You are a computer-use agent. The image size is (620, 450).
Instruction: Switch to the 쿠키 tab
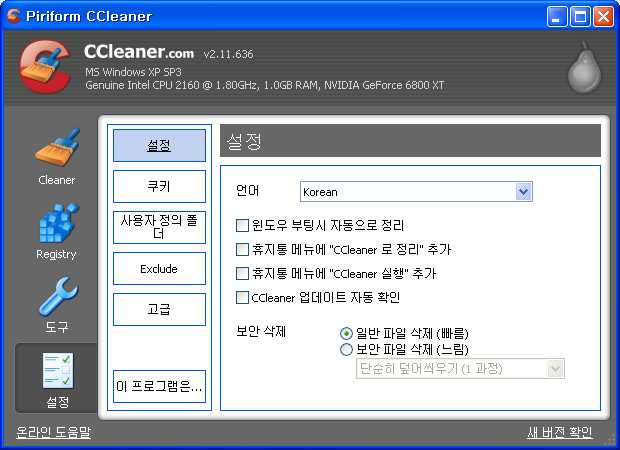[x=159, y=187]
